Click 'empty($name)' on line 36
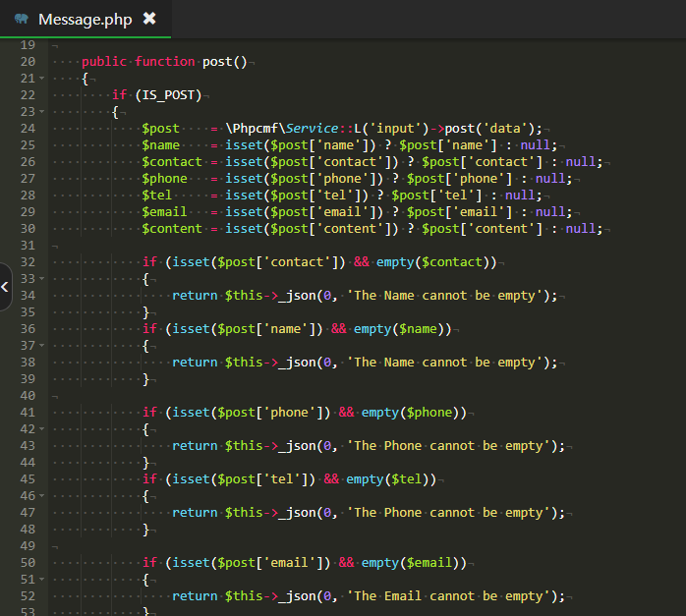Viewport: 686px width, 616px height. [399, 329]
